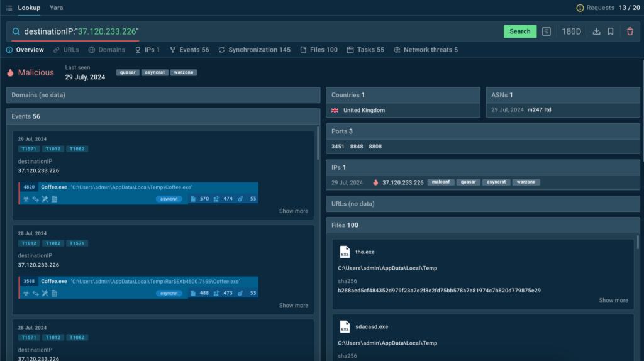Click the EXE file icon for the.exe
Screen dimensions: 644x361
[345, 252]
